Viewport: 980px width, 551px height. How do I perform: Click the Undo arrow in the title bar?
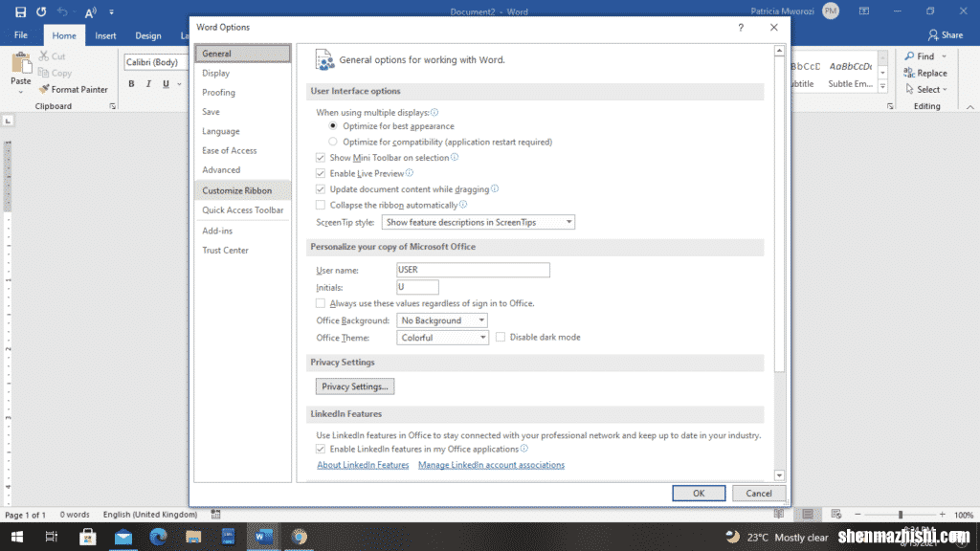point(62,11)
